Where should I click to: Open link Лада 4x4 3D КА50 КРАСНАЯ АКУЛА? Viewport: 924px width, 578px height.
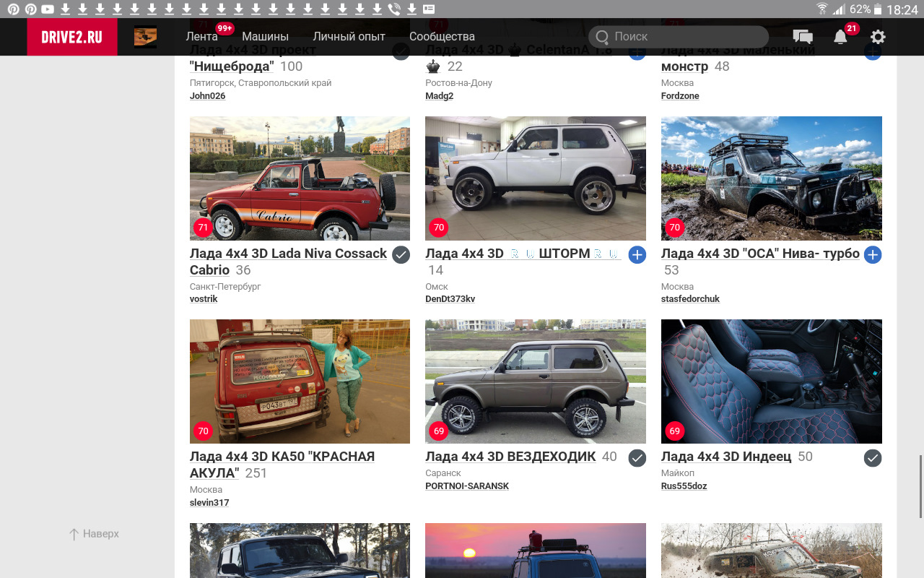[282, 465]
